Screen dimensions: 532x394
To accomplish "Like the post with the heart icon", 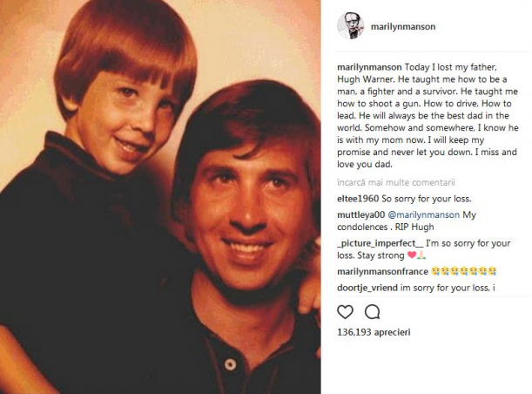I will [x=346, y=311].
